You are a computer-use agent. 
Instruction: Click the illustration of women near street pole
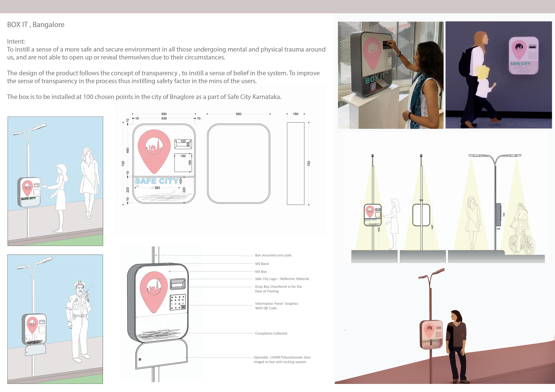[x=55, y=181]
